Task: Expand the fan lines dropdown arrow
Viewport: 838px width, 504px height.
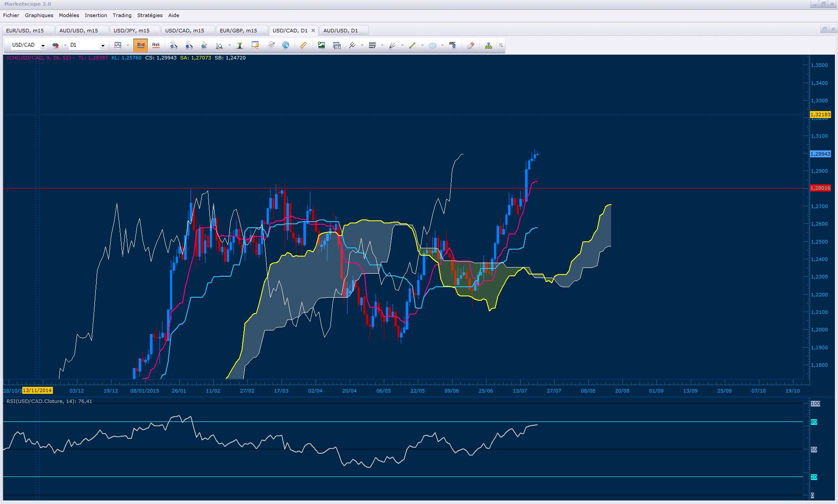Action: pyautogui.click(x=402, y=45)
